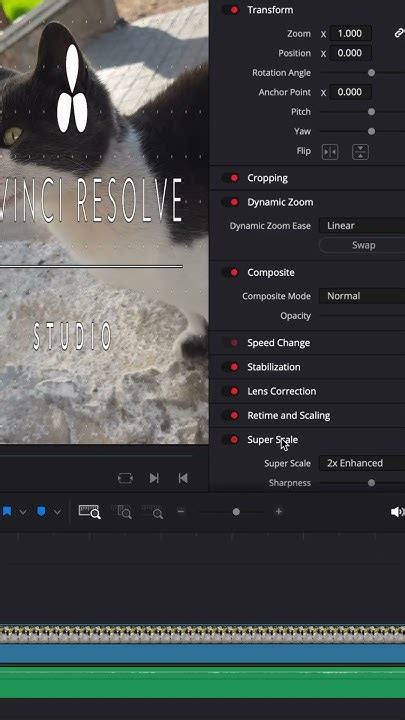Toggle the Lens Correction enable switch
The width and height of the screenshot is (405, 720).
click(231, 391)
